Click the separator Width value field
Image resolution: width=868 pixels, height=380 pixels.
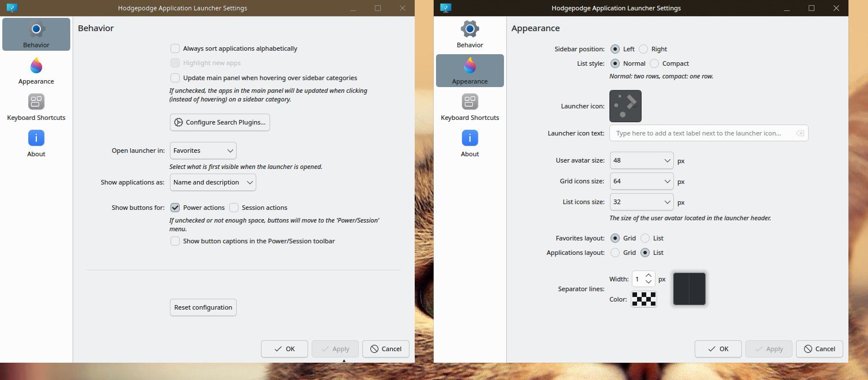coord(638,279)
